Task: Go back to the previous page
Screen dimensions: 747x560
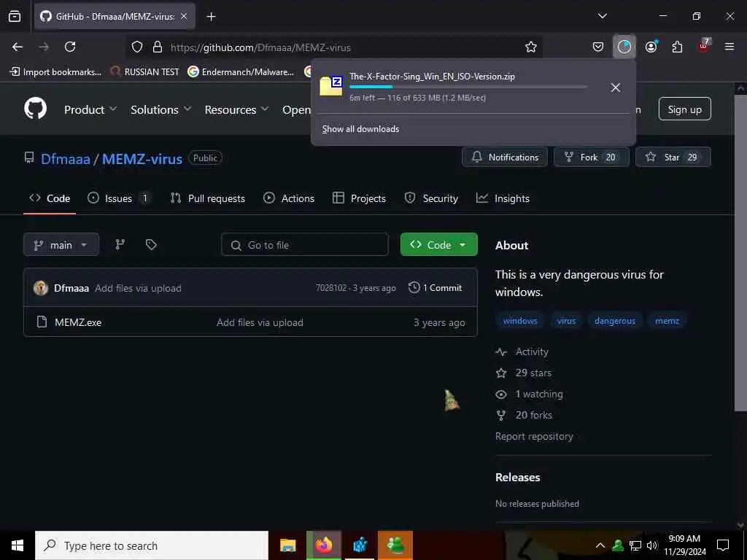Action: point(18,47)
